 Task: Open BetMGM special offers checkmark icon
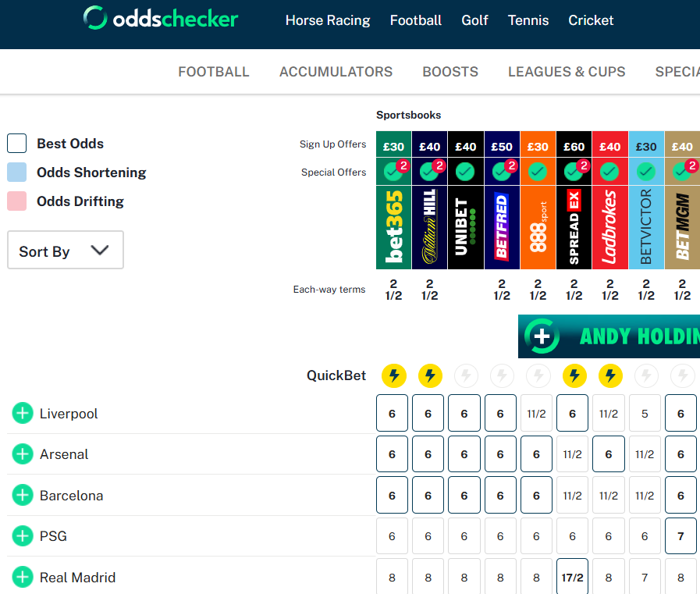[x=682, y=172]
